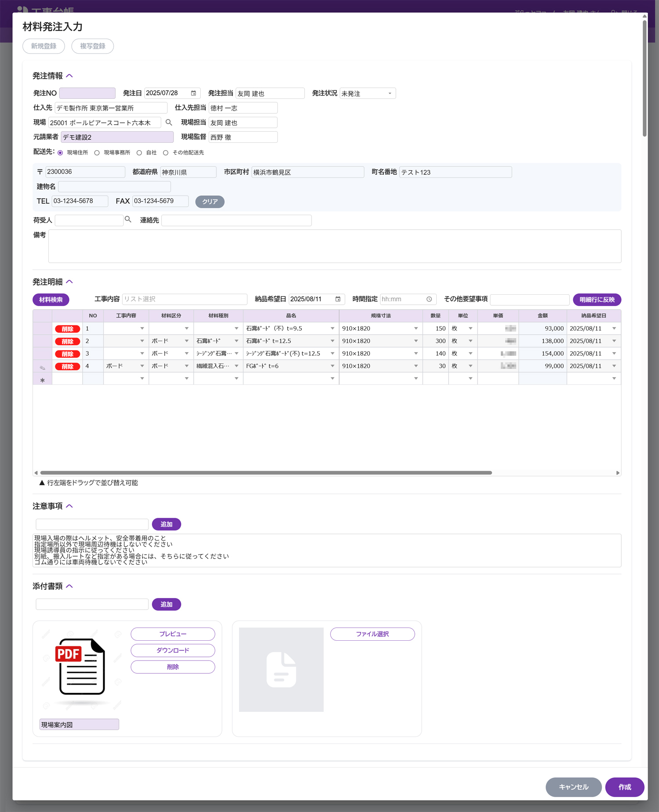Click the 作成 button
This screenshot has height=812, width=659.
[624, 787]
